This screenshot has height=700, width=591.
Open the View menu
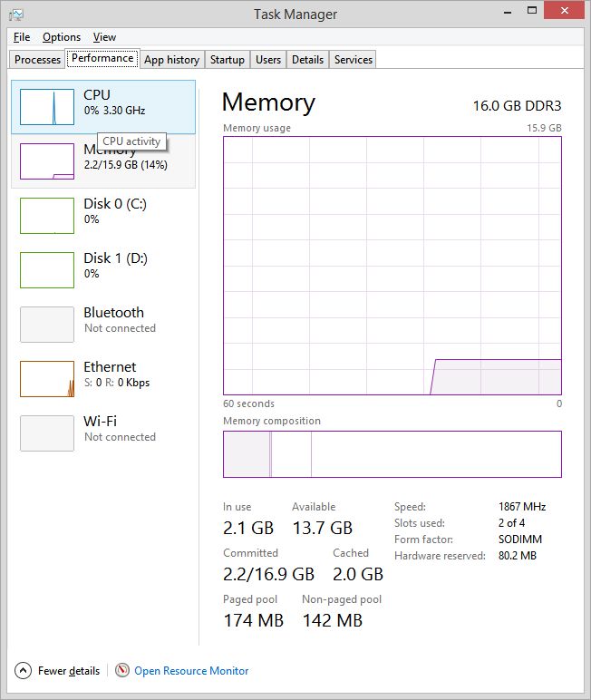tap(105, 37)
